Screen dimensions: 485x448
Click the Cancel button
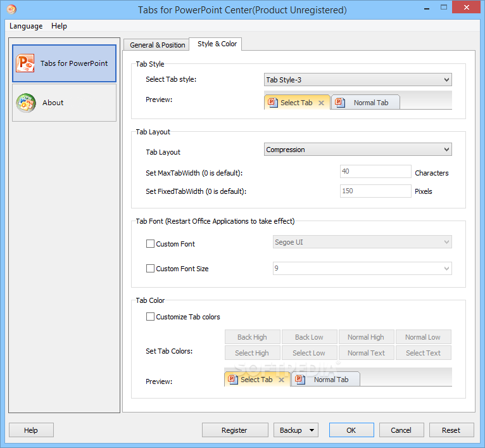click(401, 430)
